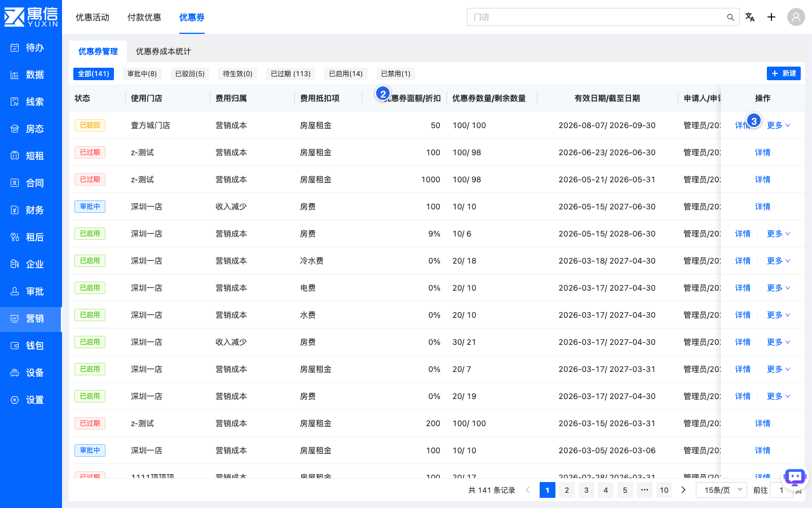Viewport: 812px width, 508px height.
Task: Go to page 3
Action: (x=586, y=490)
